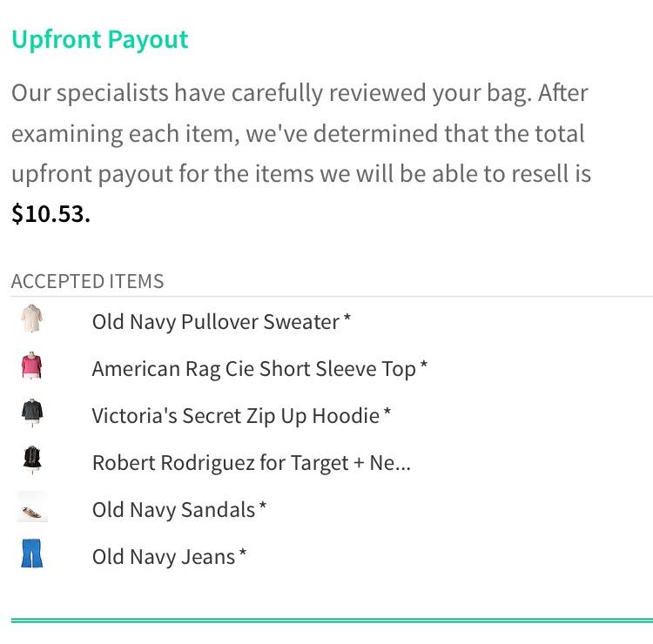This screenshot has width=653, height=644.
Task: Click the pink American Rag top thumbnail
Action: coord(32,366)
